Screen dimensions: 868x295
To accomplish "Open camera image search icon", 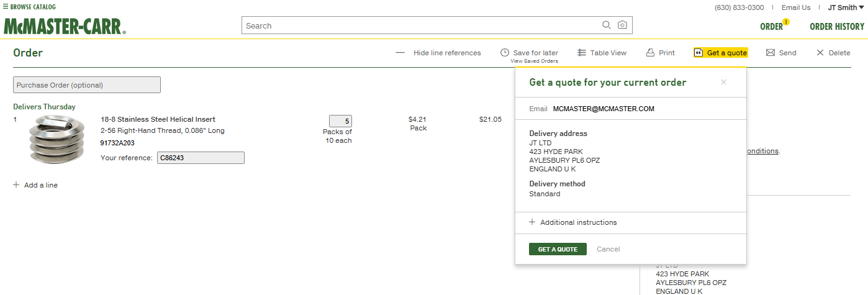I will (622, 25).
